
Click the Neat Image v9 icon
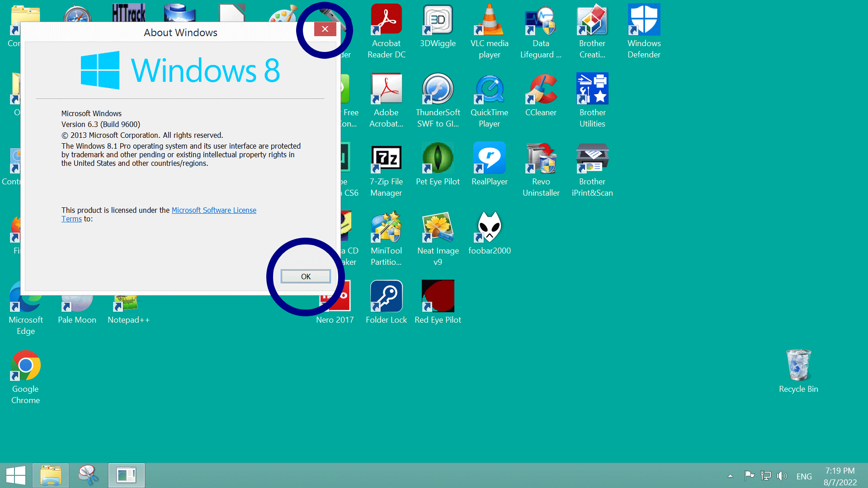pyautogui.click(x=438, y=239)
